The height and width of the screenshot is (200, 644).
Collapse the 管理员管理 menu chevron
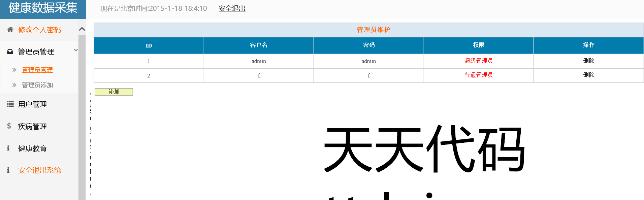point(75,50)
